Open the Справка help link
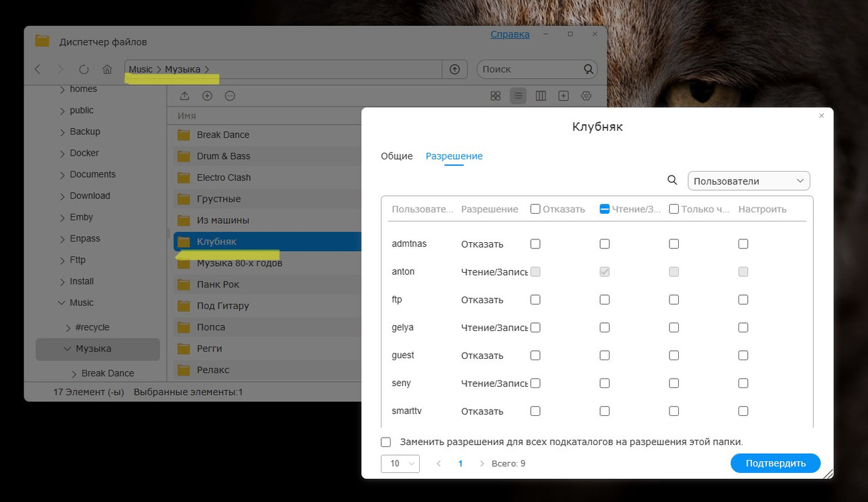Viewport: 868px width, 502px height. tap(510, 34)
